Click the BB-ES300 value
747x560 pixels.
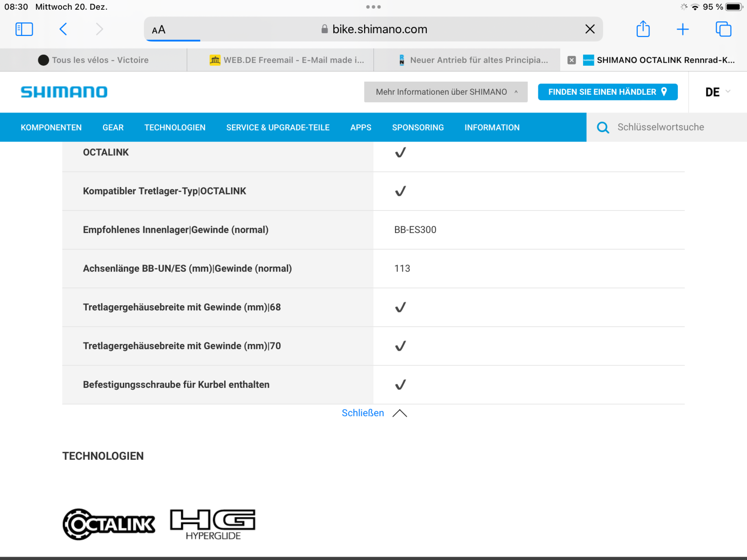[415, 230]
